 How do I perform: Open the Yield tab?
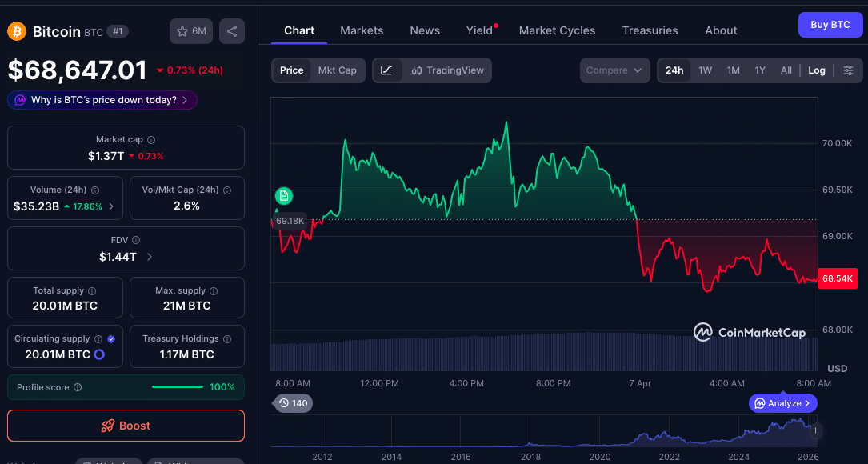(479, 30)
